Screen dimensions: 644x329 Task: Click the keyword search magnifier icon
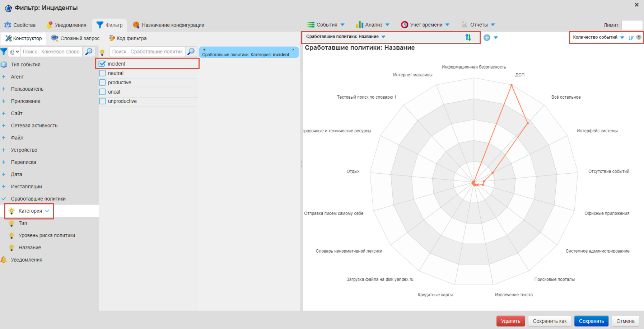click(x=89, y=52)
